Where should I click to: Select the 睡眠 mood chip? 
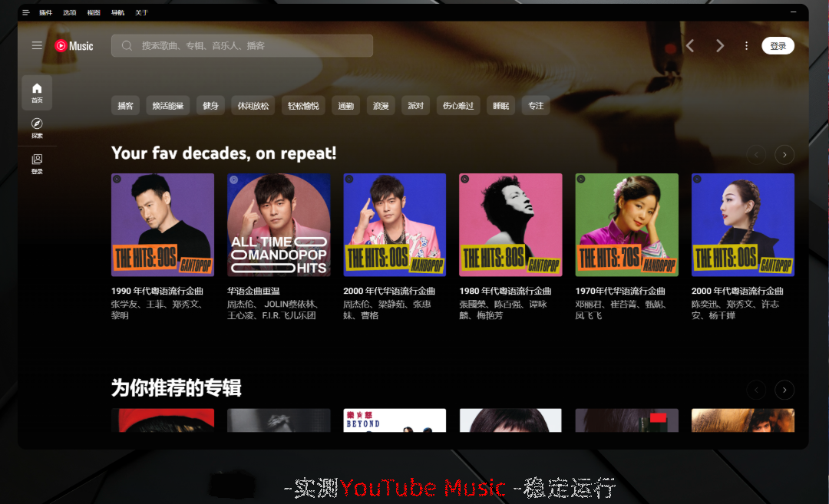500,106
